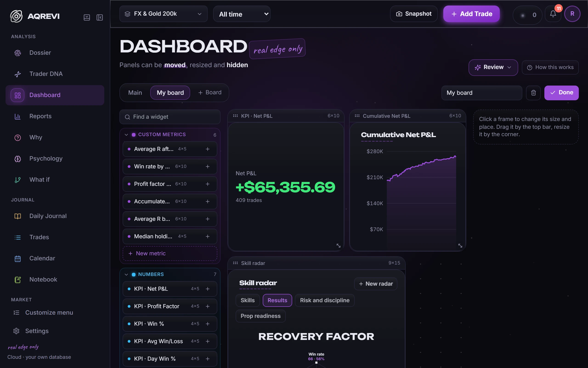Open Psychology in sidebar
This screenshot has height=368, width=588.
coord(55,158)
